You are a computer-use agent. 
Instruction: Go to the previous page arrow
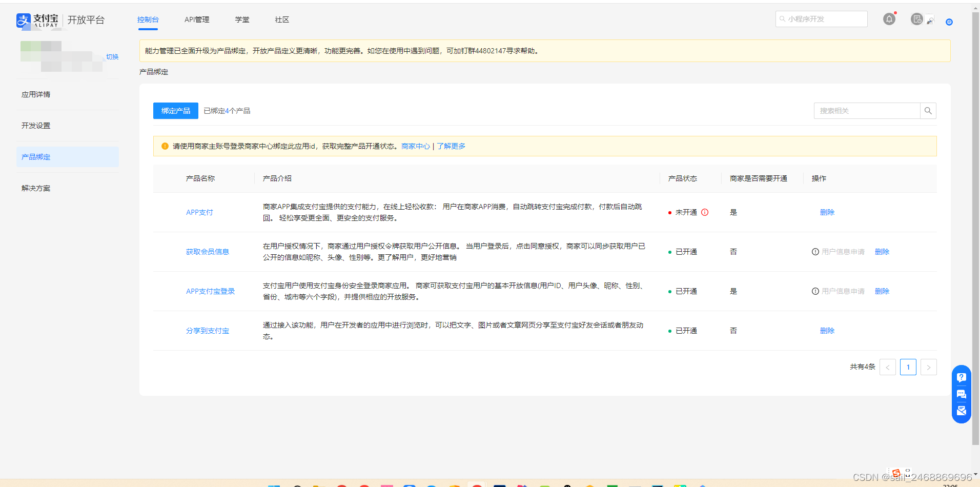coord(888,367)
